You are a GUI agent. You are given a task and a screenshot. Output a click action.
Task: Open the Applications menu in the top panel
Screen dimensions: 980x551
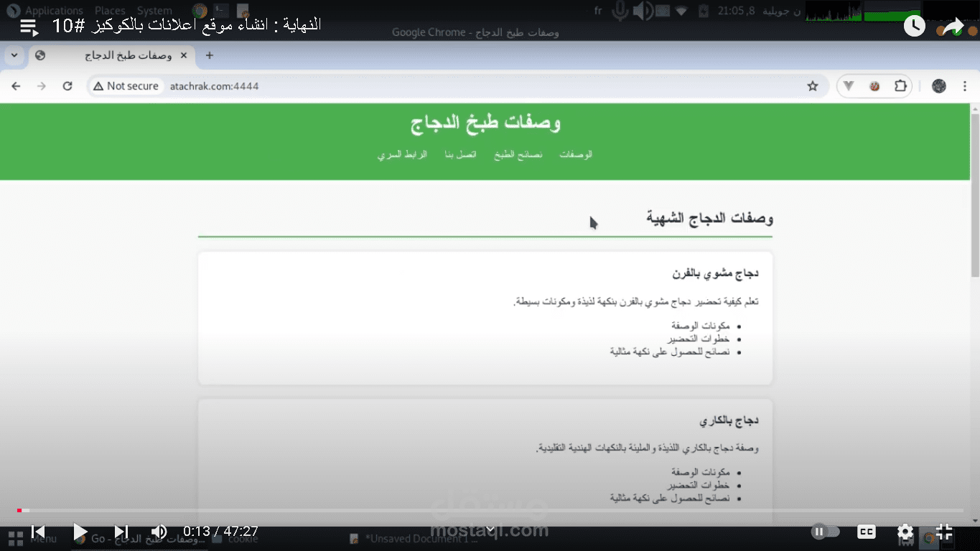pos(54,11)
